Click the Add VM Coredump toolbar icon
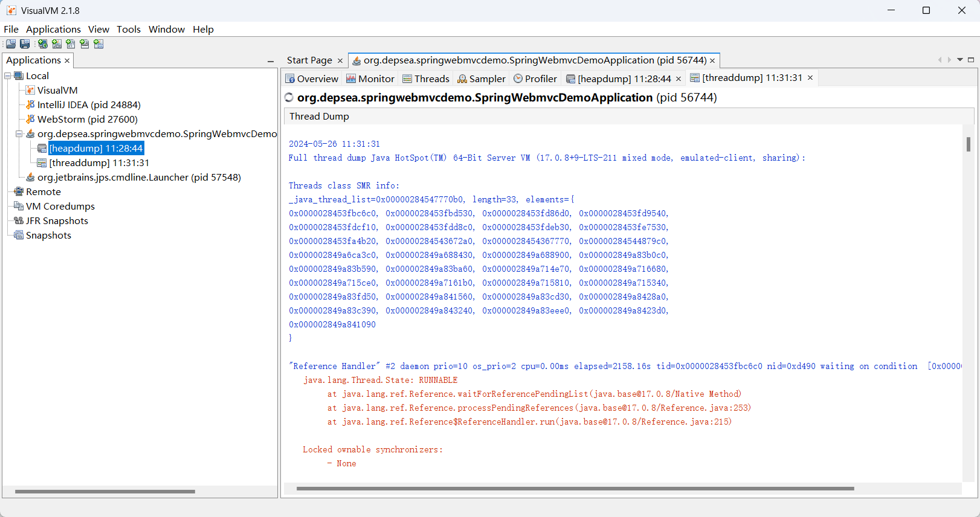The width and height of the screenshot is (980, 517). (71, 44)
